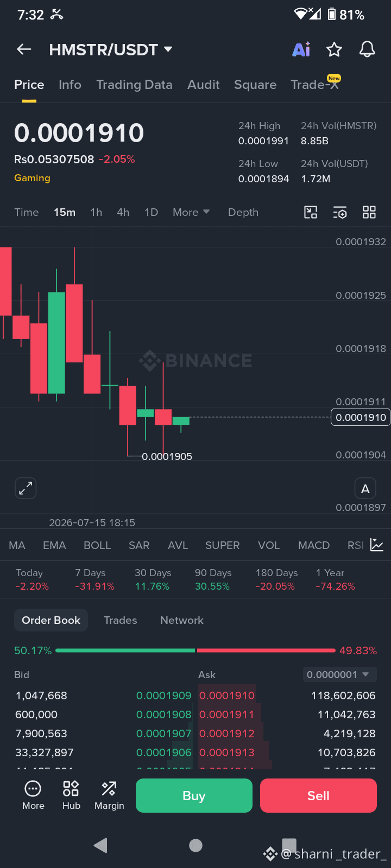Show the Depth chart
Viewport: 391px width, 868px height.
pyautogui.click(x=243, y=212)
